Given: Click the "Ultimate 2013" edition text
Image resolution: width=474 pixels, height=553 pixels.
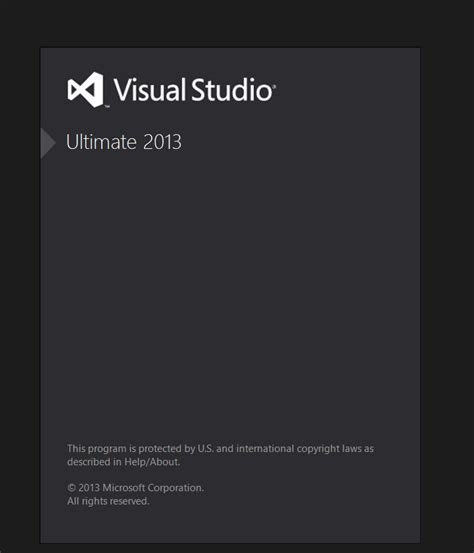Looking at the screenshot, I should coord(124,142).
